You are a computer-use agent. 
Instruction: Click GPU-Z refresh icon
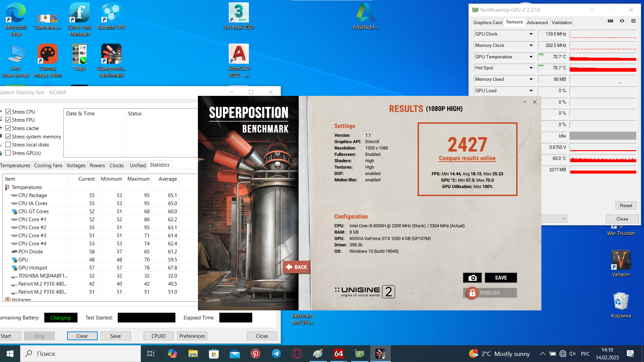(x=622, y=21)
